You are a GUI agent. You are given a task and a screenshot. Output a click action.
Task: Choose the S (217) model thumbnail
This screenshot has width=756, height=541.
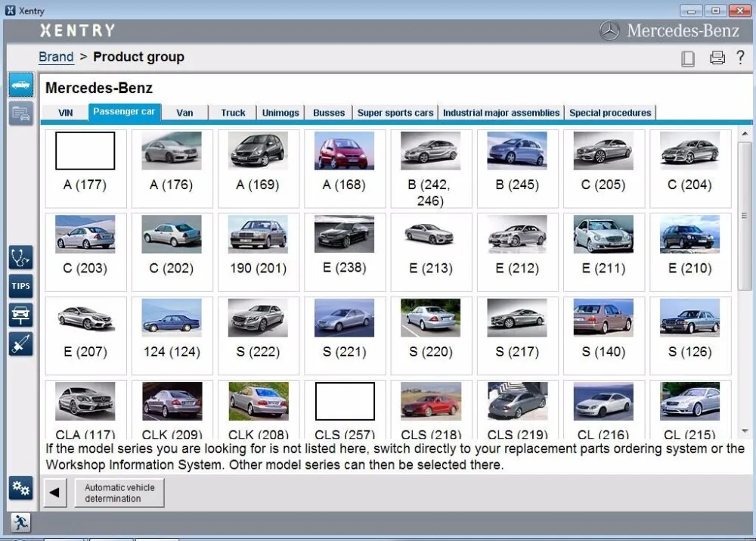517,318
